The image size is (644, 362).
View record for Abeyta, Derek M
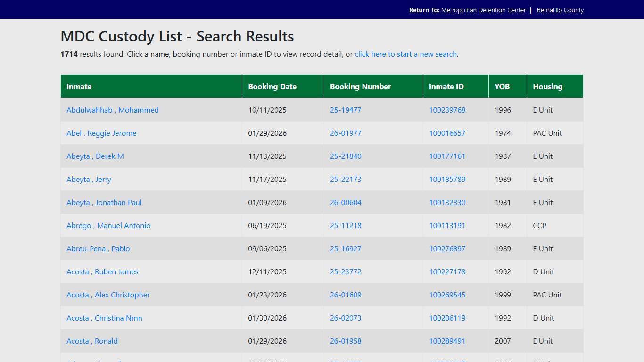pos(95,156)
